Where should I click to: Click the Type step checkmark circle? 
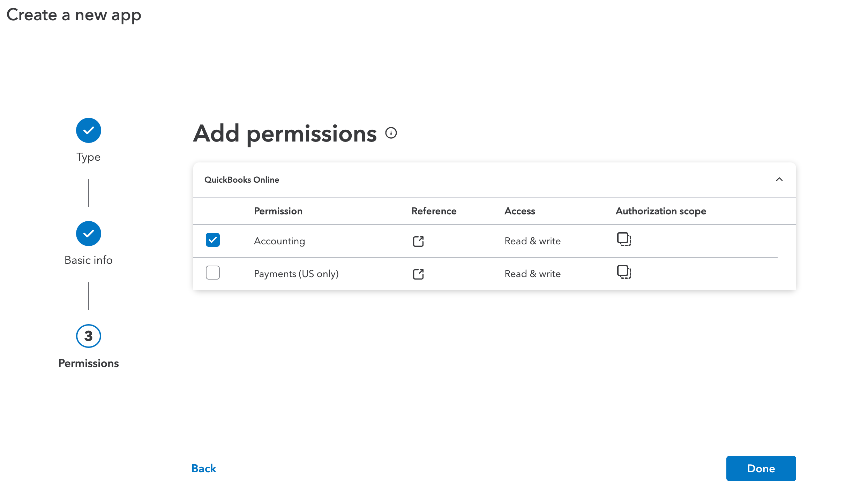(89, 130)
